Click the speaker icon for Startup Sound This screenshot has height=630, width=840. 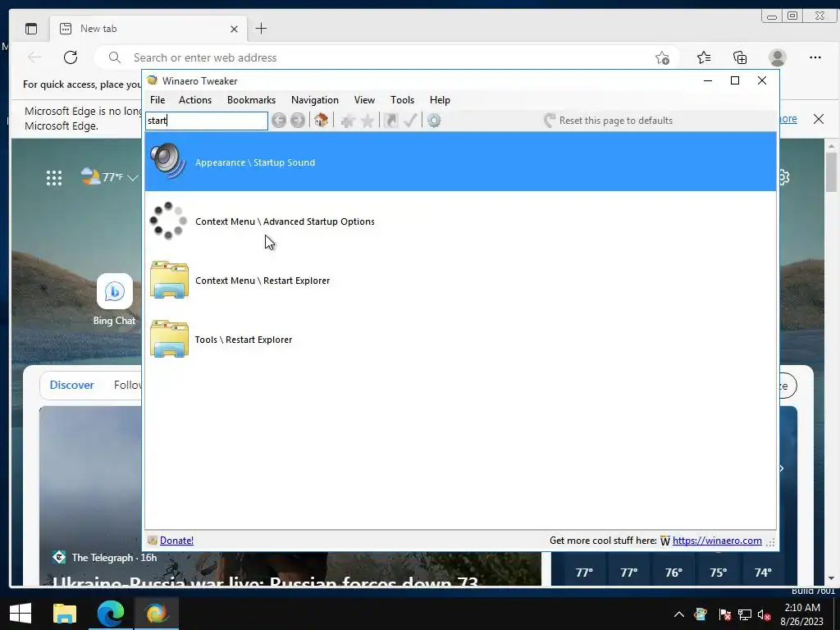pyautogui.click(x=168, y=161)
